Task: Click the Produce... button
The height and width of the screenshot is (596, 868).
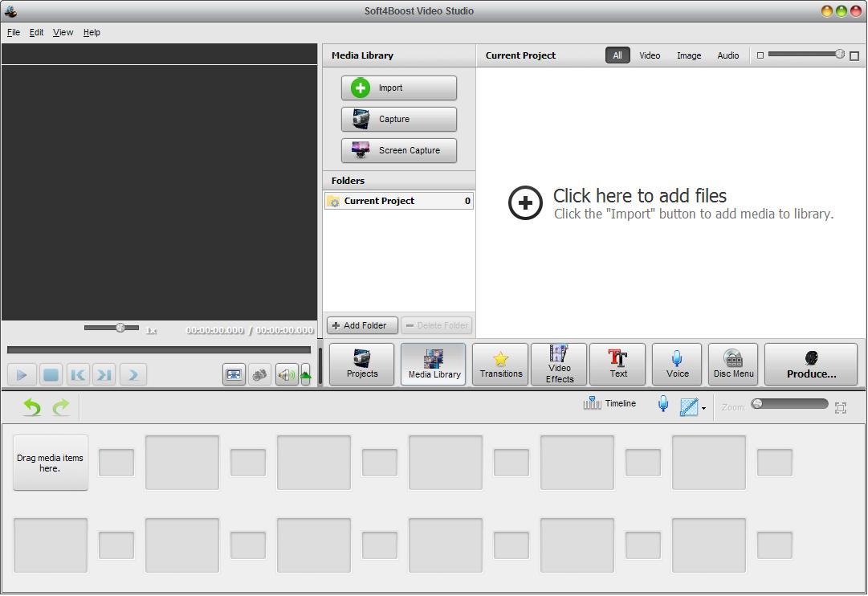Action: tap(811, 364)
